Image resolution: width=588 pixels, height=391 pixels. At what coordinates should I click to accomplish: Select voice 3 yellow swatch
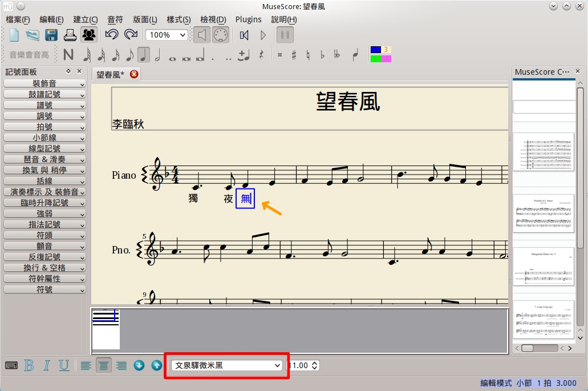386,50
